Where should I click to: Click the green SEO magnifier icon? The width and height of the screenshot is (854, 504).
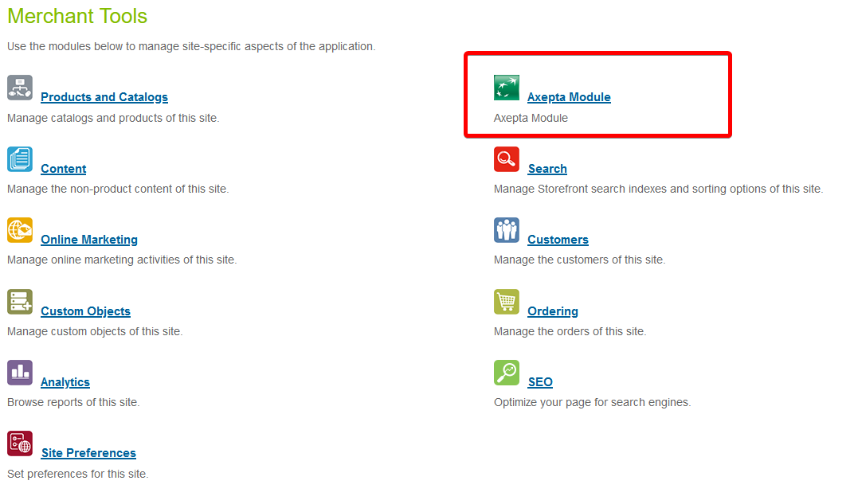pos(506,373)
